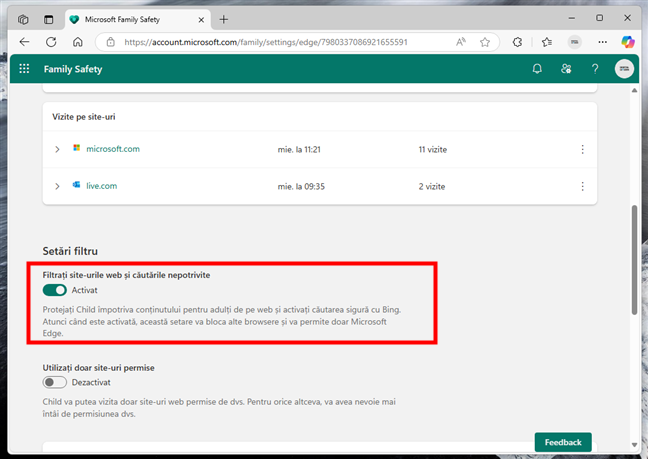Open the Microsoft app launcher grid

(x=24, y=69)
